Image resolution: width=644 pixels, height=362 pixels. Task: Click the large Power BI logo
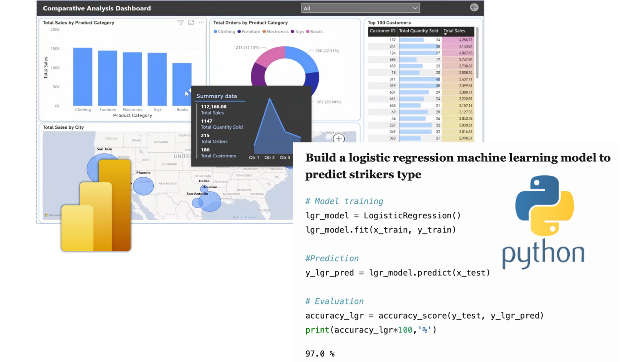coord(96,205)
